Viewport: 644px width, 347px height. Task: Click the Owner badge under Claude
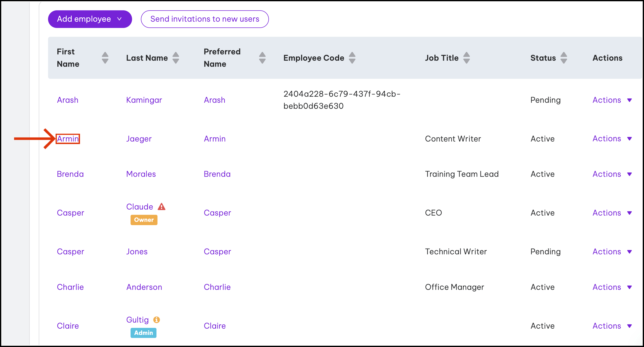coord(144,220)
